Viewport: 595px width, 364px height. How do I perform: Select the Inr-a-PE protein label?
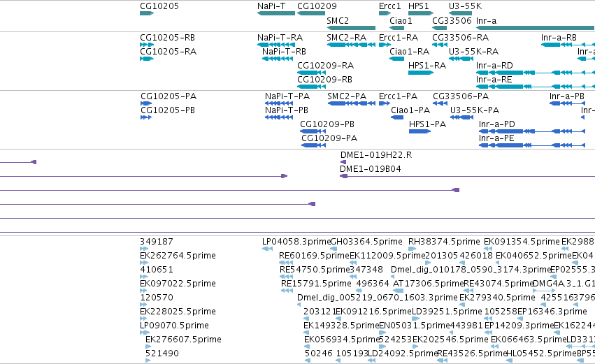tap(496, 138)
